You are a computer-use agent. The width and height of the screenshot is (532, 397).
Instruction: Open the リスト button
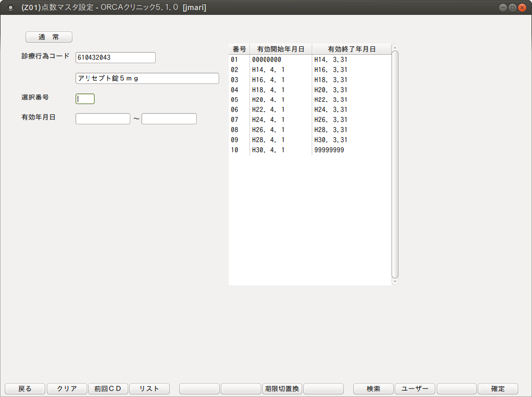point(149,388)
